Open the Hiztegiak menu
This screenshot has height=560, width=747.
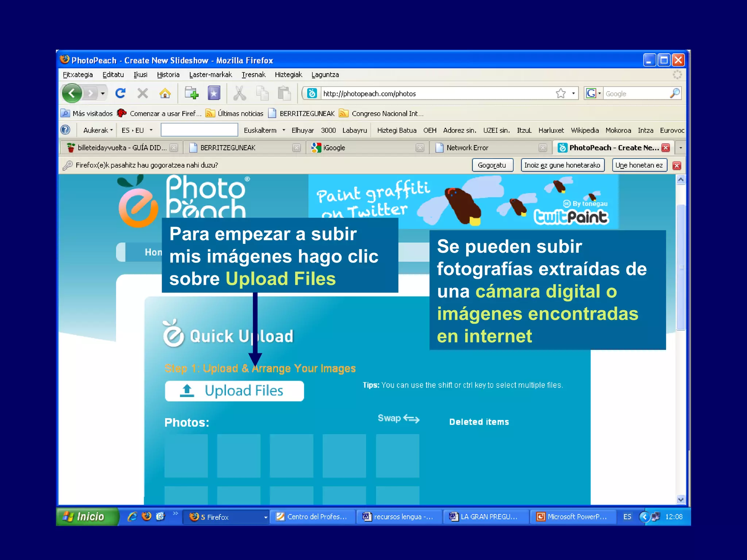click(289, 75)
